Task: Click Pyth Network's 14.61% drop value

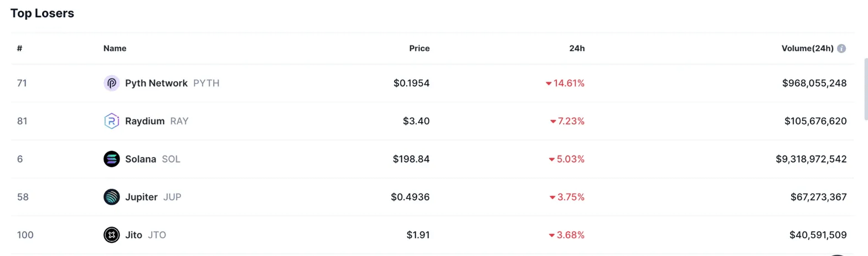Action: point(569,83)
